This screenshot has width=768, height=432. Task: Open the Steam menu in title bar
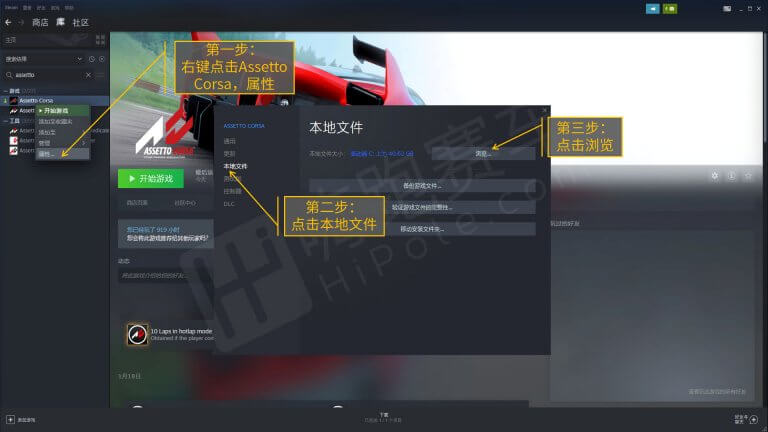click(11, 8)
